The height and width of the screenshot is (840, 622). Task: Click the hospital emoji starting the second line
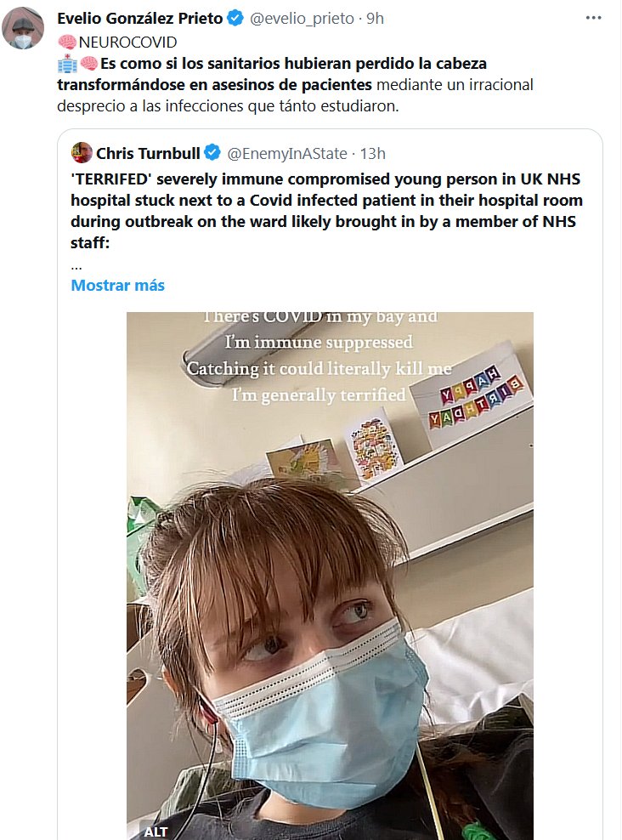pos(67,64)
